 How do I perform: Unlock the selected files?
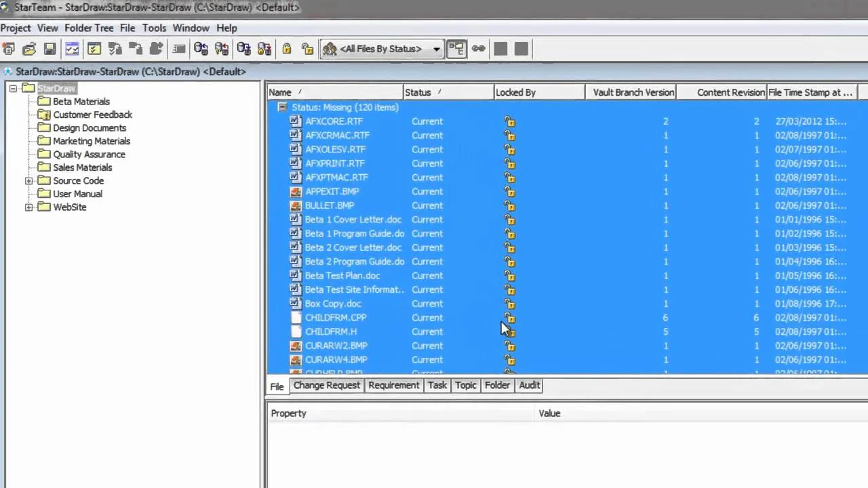click(307, 48)
